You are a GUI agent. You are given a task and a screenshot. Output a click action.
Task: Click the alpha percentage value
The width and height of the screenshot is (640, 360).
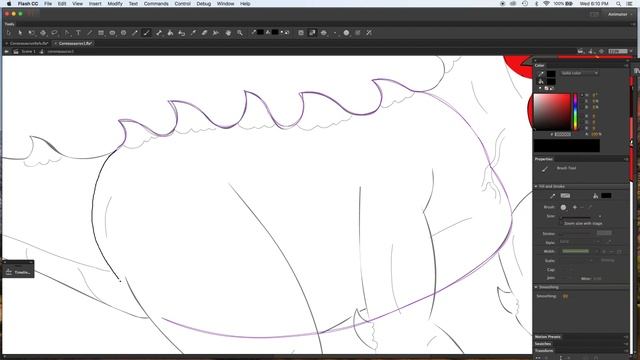click(596, 134)
